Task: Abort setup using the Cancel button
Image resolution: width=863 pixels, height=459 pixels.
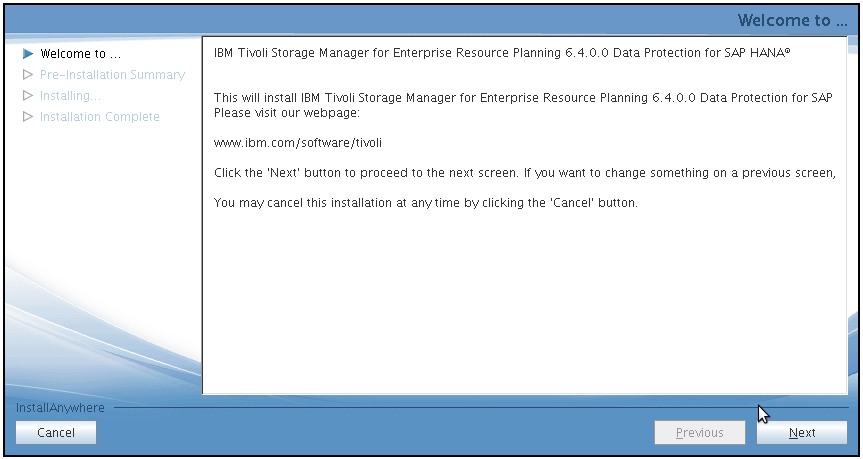Action: [56, 433]
